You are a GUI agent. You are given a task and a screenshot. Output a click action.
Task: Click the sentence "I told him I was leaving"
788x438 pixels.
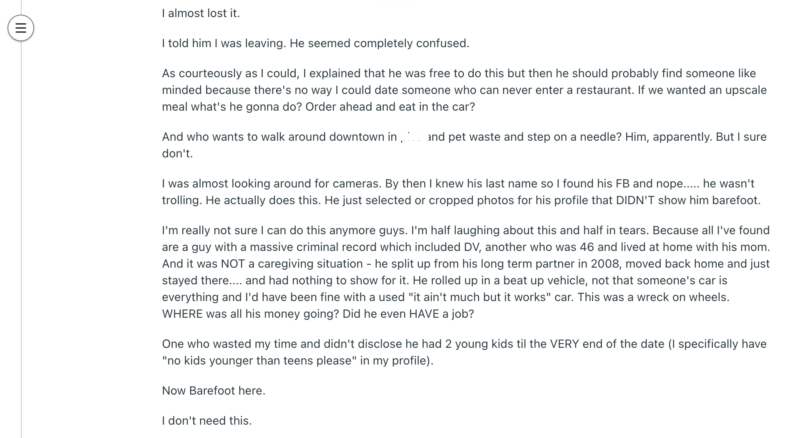[x=224, y=43]
